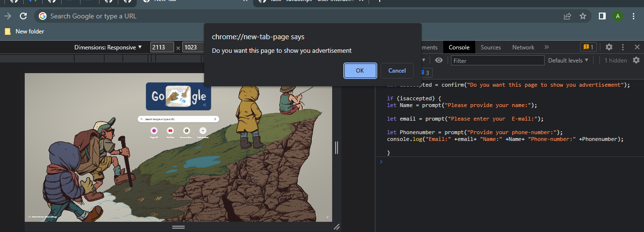Close the DevTools panel

point(637,47)
